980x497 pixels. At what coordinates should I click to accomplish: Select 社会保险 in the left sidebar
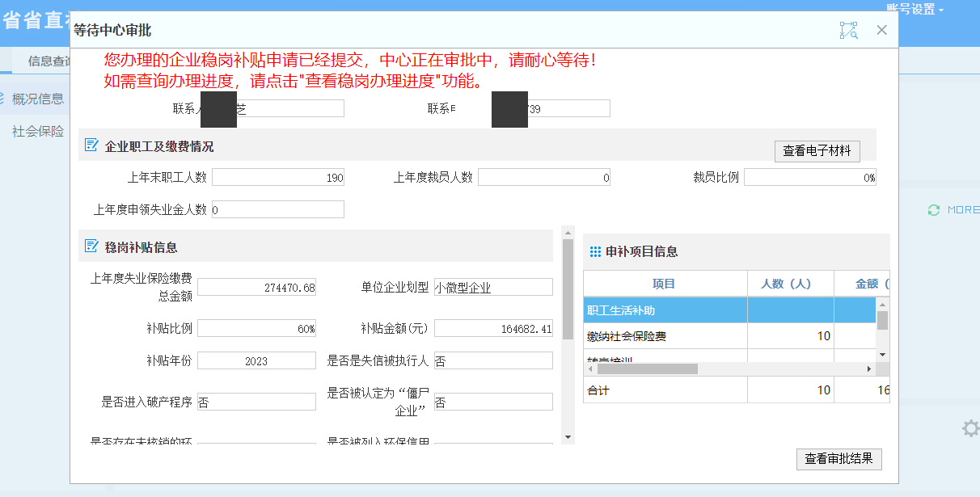(38, 132)
